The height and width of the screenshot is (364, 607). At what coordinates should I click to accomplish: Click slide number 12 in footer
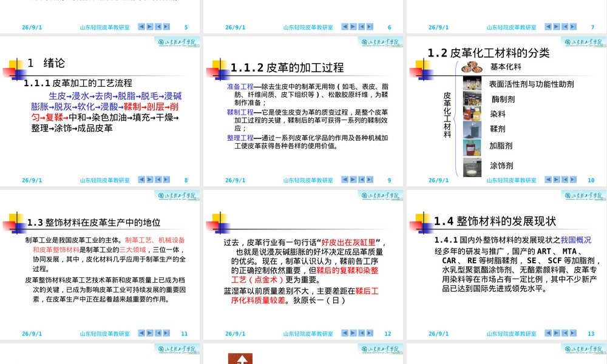pyautogui.click(x=387, y=334)
